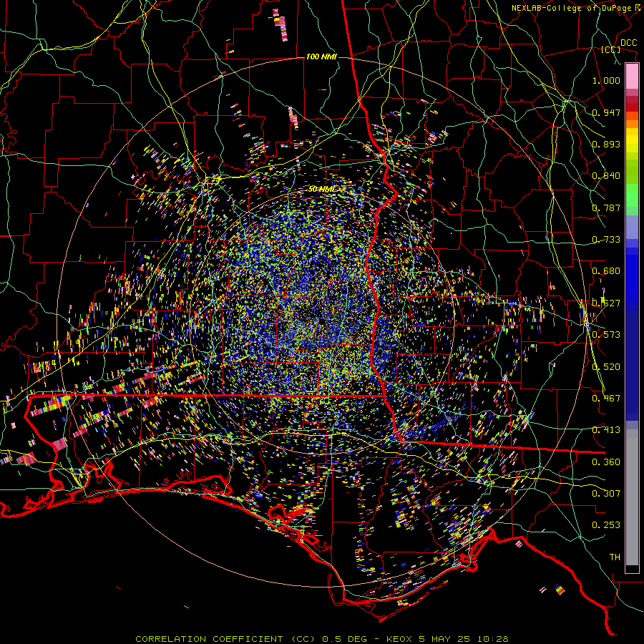Click the 0.307 scale value
644x644 pixels.
(x=606, y=494)
